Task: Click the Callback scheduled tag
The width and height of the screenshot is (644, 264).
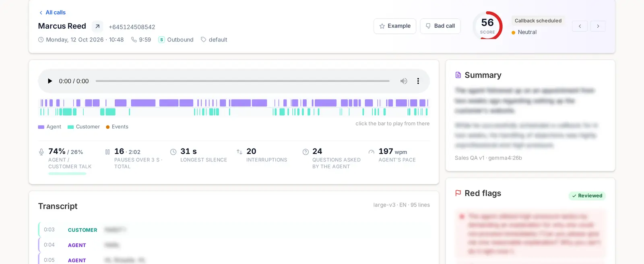Action: [x=538, y=21]
